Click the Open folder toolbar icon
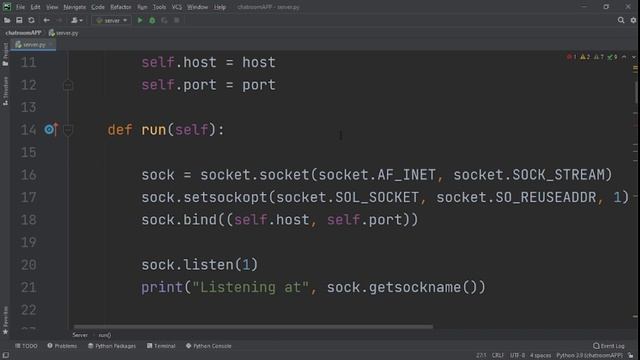The image size is (640, 360). (7, 20)
